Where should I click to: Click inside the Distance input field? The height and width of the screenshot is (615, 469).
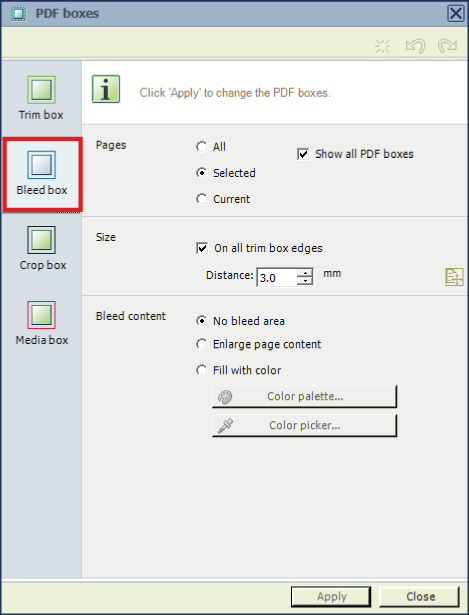pos(277,277)
